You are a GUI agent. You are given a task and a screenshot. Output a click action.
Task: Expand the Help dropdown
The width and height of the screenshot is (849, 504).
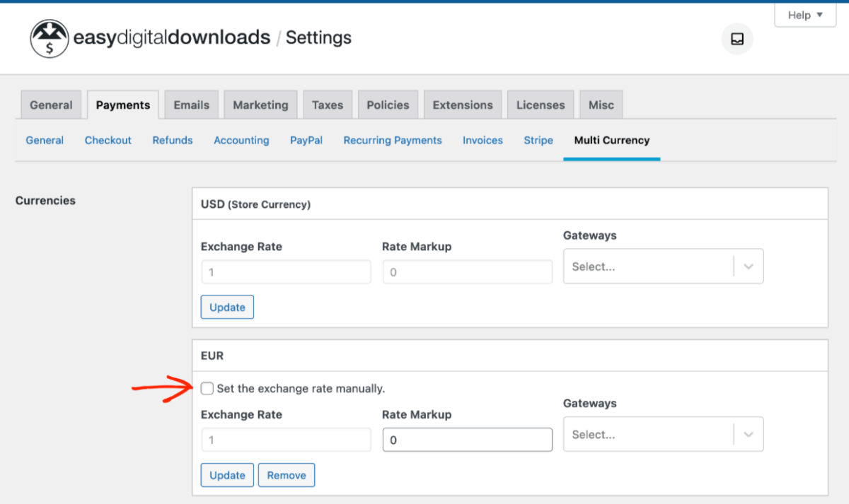tap(804, 14)
